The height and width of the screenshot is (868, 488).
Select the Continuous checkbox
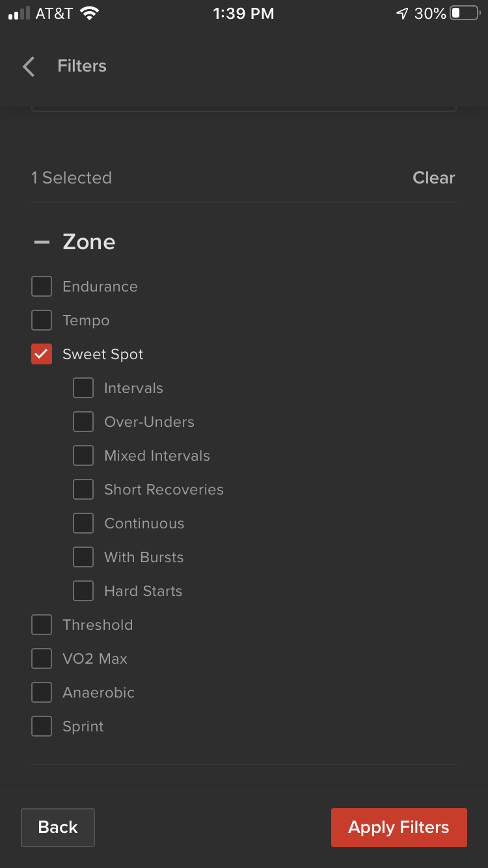click(x=83, y=523)
